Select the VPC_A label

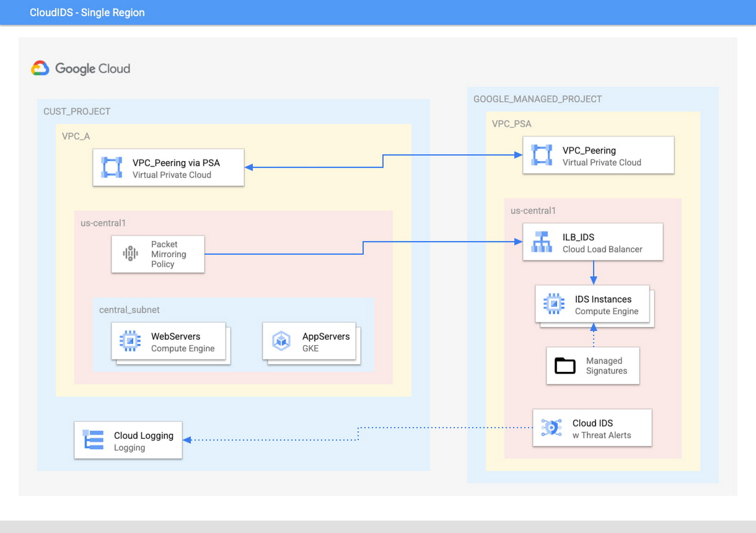point(76,136)
